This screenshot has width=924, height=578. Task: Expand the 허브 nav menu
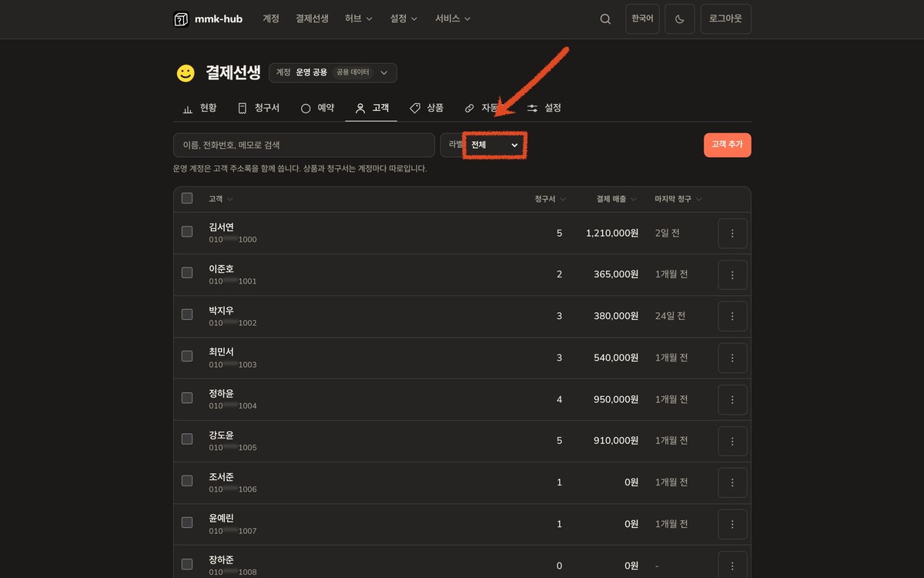[x=359, y=18]
